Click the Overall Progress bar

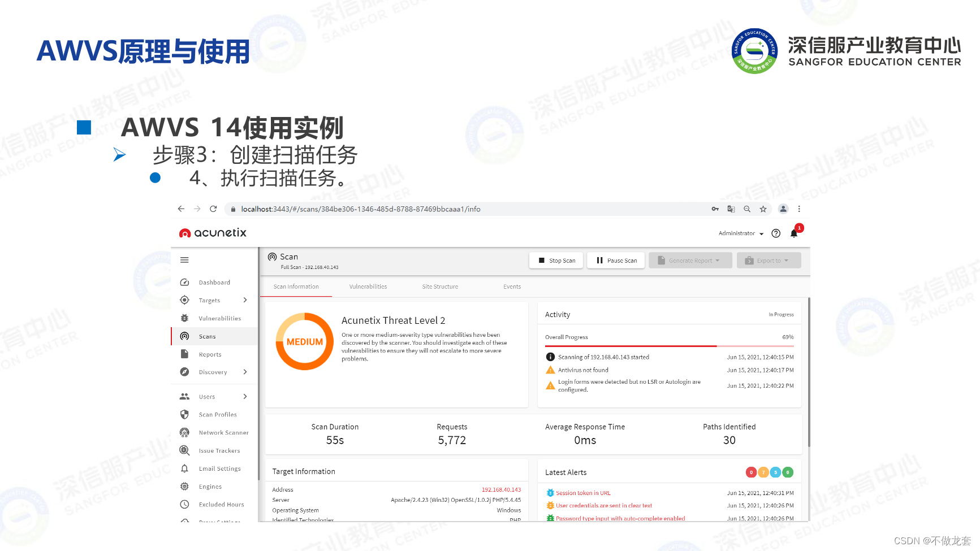pos(669,346)
